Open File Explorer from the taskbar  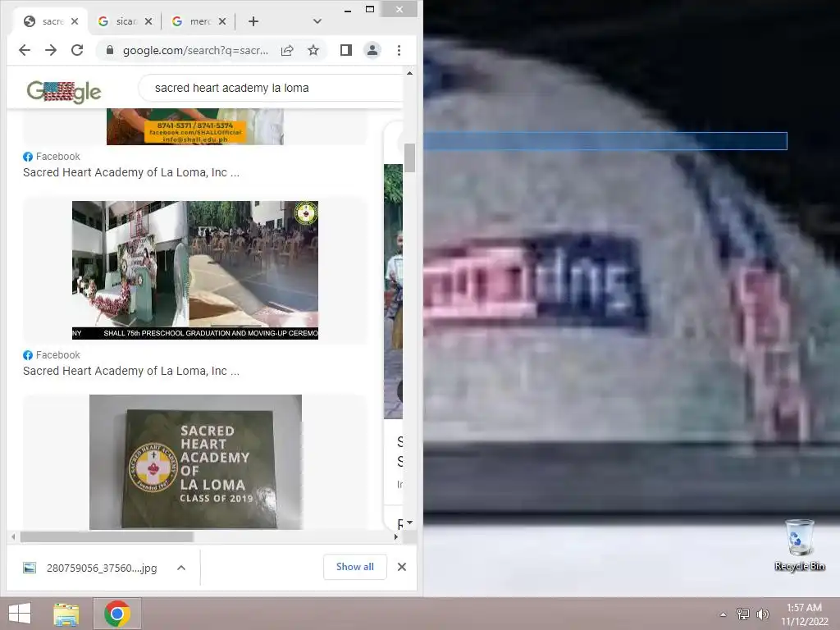click(x=66, y=614)
